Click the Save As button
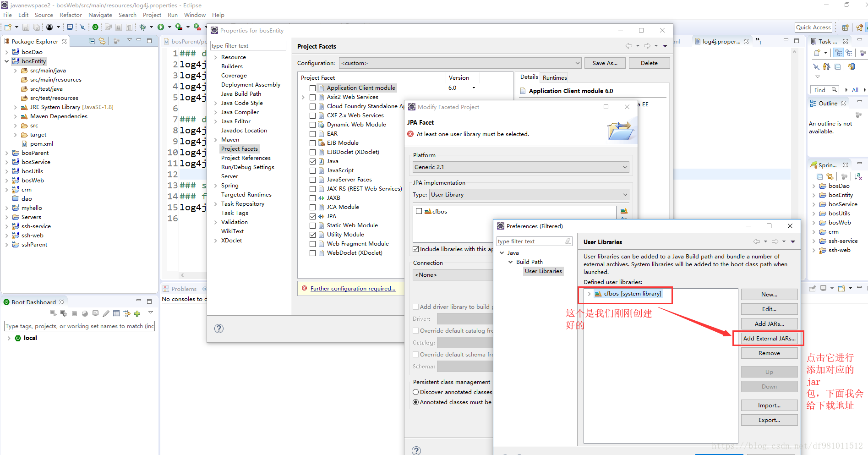This screenshot has height=455, width=868. 605,63
